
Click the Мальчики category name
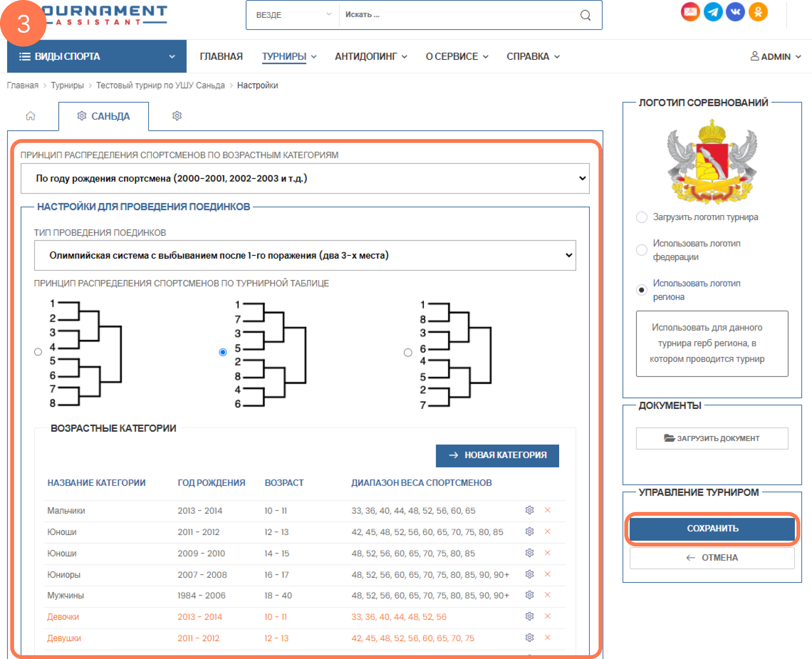66,510
